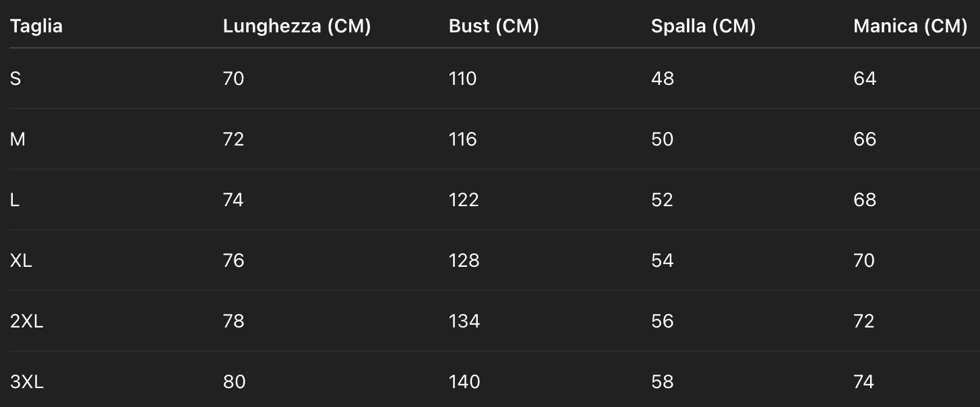Click sleeve value 70 in XL row

click(x=864, y=261)
